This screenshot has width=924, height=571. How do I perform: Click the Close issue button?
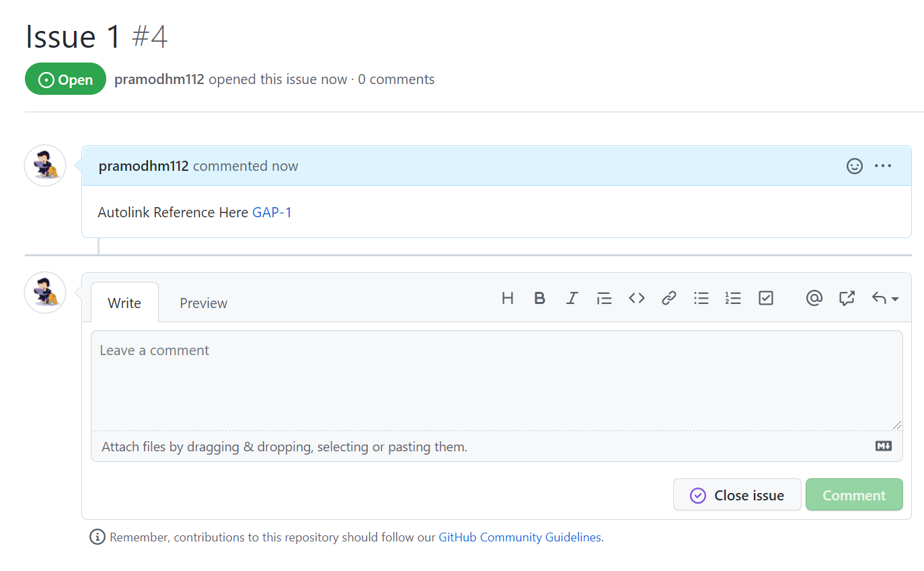click(737, 495)
